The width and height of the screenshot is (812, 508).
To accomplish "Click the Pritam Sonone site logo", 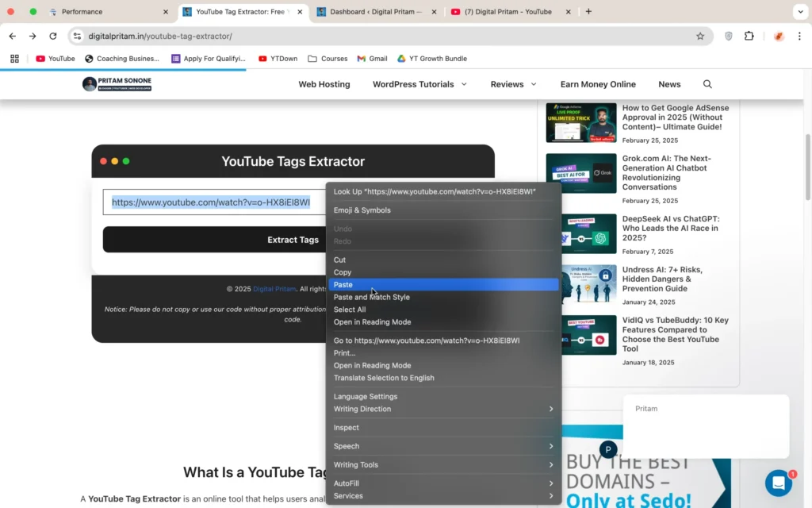I will (x=117, y=84).
